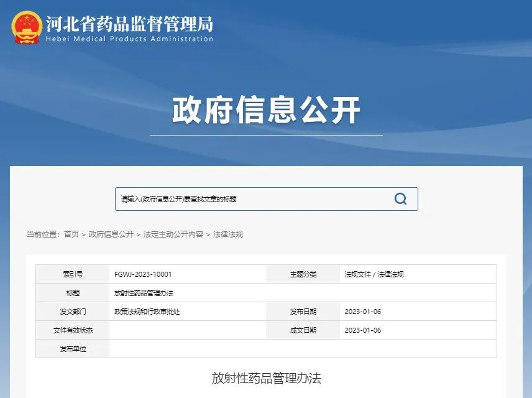Screen dimensions: 532x398
Task: Open the 首页 breadcrumb link
Action: 71,234
